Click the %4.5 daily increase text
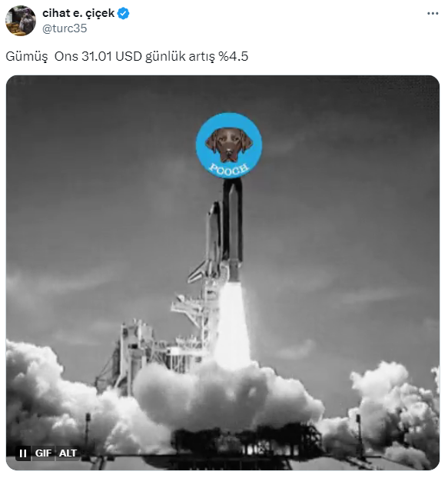Image resolution: width=448 pixels, height=478 pixels. coord(233,56)
